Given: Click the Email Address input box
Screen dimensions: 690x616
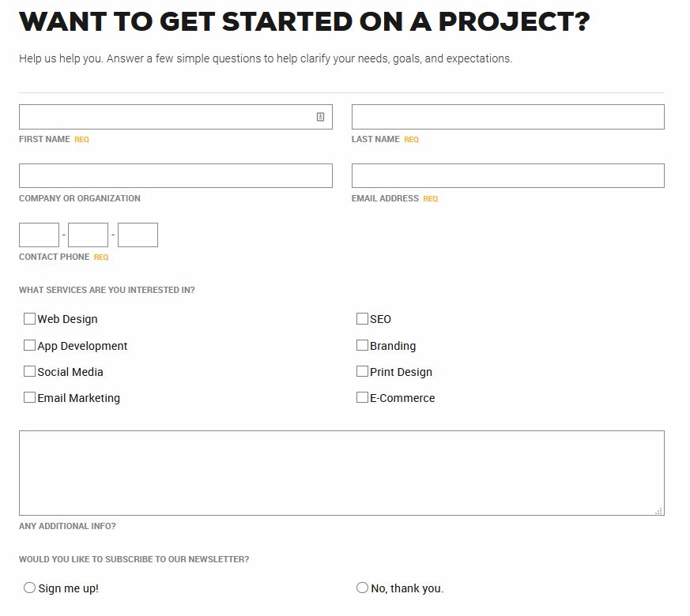Looking at the screenshot, I should pyautogui.click(x=507, y=175).
